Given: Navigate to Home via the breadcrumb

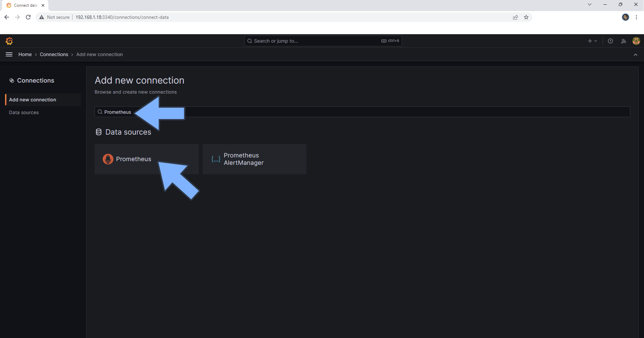Looking at the screenshot, I should pos(25,54).
